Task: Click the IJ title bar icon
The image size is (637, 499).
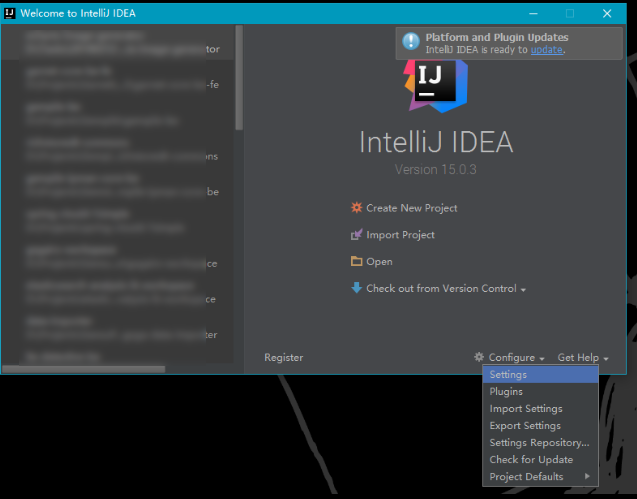Action: tap(9, 13)
